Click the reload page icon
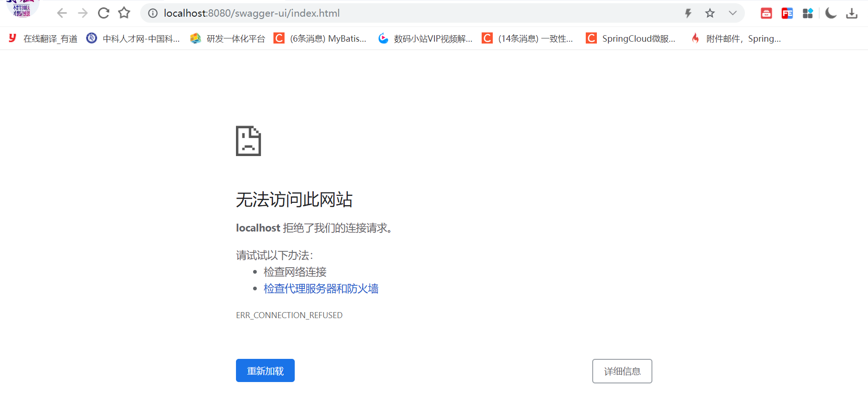The image size is (868, 420). click(103, 13)
